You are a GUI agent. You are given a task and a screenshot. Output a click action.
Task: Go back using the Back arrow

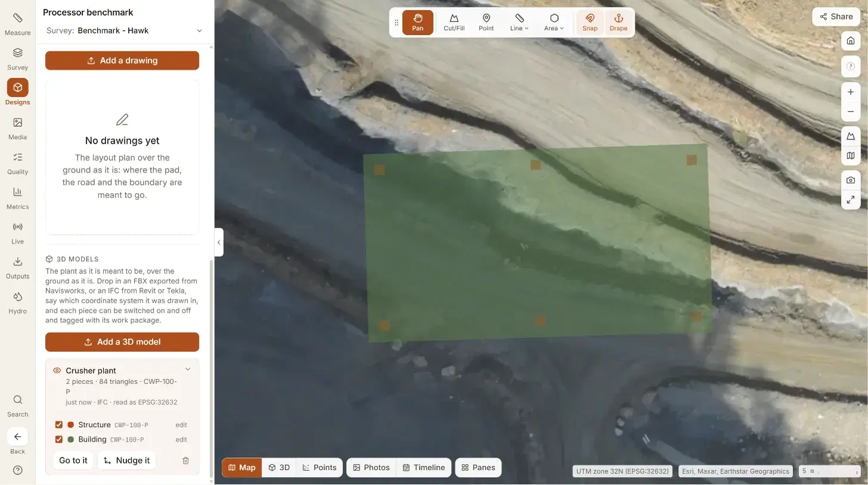point(17,441)
